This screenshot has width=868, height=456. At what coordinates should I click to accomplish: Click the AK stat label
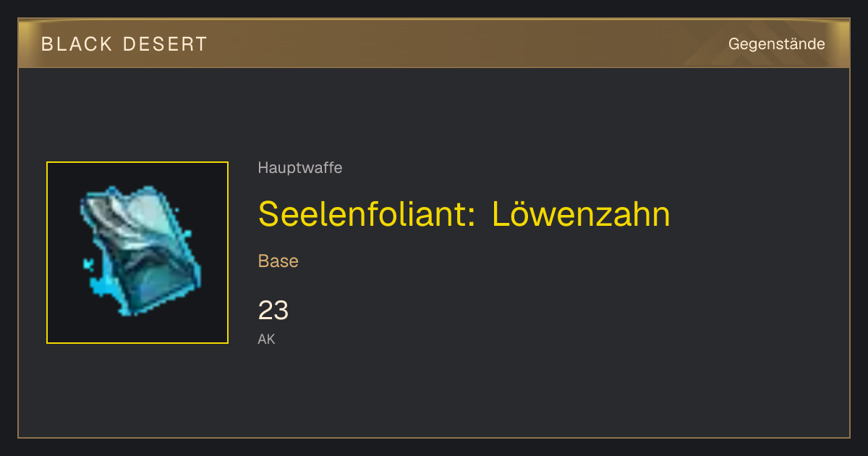click(x=267, y=339)
